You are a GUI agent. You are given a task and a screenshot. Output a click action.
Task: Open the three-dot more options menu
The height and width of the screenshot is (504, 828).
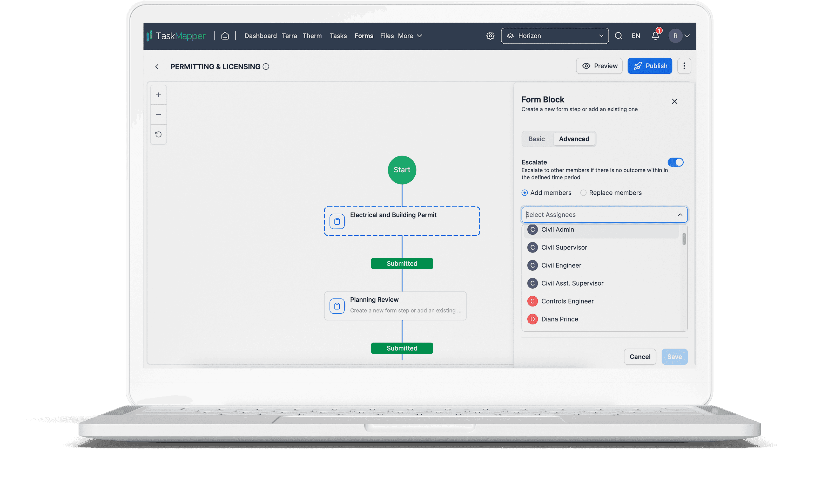click(684, 66)
